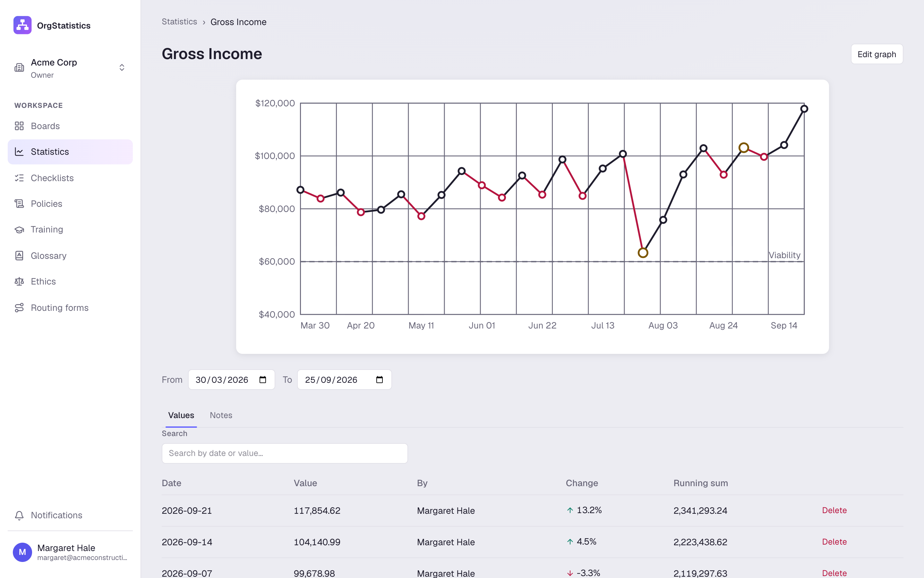Click the From date field 30/03/2026
This screenshot has height=578, width=924.
tap(231, 380)
